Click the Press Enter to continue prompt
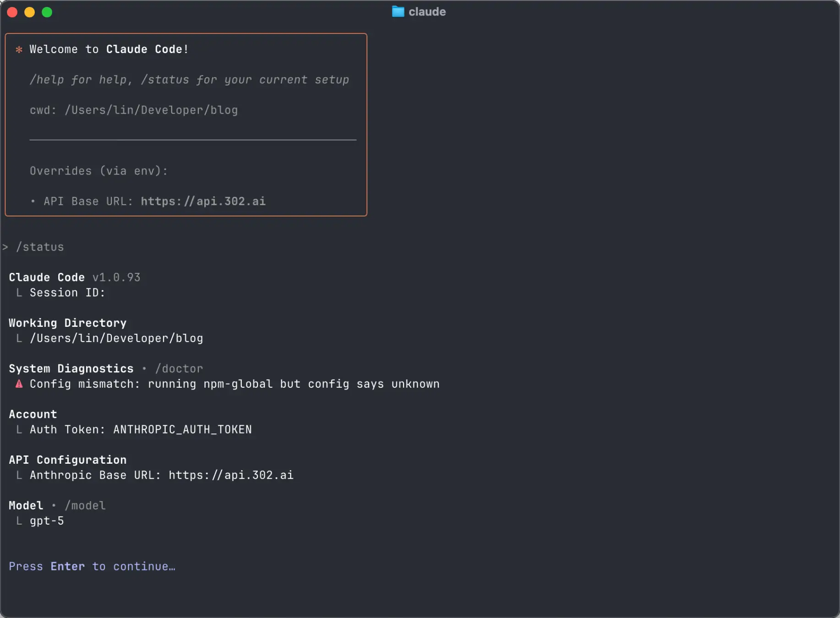Image resolution: width=840 pixels, height=618 pixels. tap(92, 567)
